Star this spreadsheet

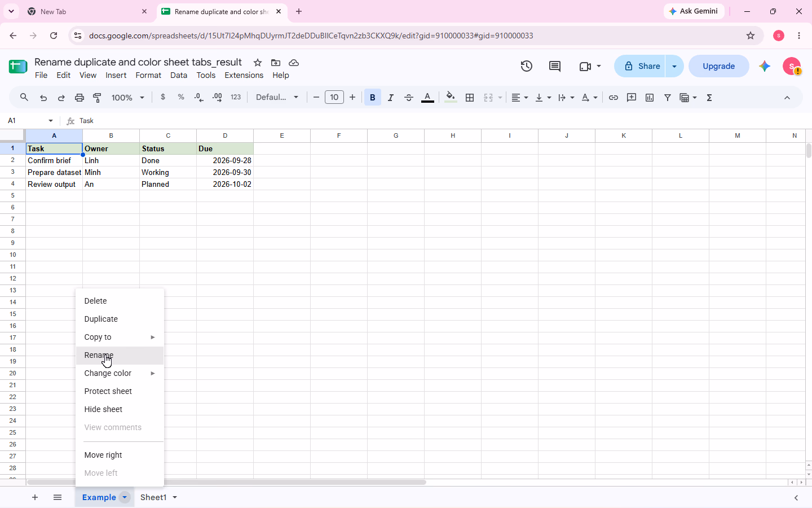[258, 63]
